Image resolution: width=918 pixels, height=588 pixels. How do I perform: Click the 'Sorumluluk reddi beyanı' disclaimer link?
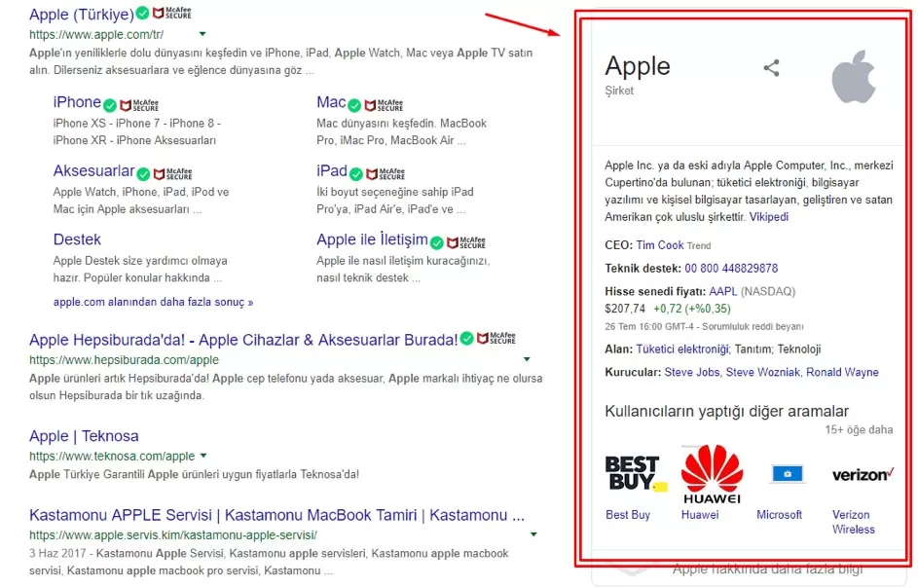[753, 326]
